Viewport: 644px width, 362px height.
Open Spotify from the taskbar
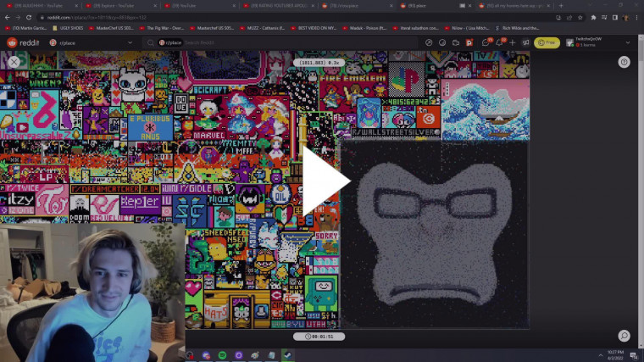222,355
